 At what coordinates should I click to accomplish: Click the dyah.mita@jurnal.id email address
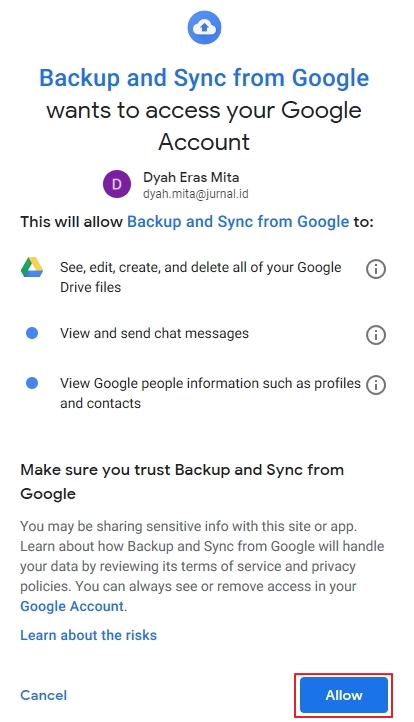click(196, 194)
